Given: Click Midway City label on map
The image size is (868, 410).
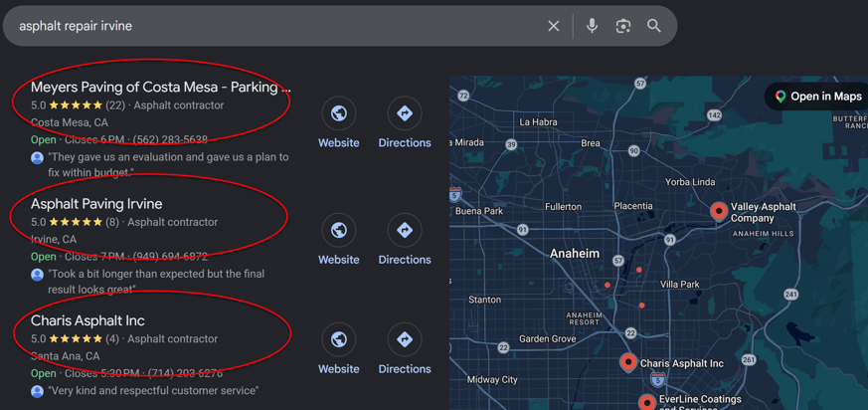Looking at the screenshot, I should [x=492, y=380].
